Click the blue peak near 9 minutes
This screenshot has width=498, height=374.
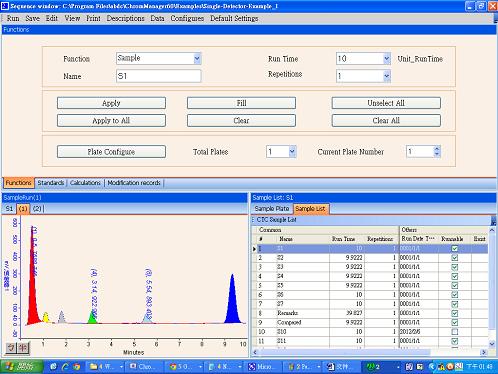pos(232,303)
